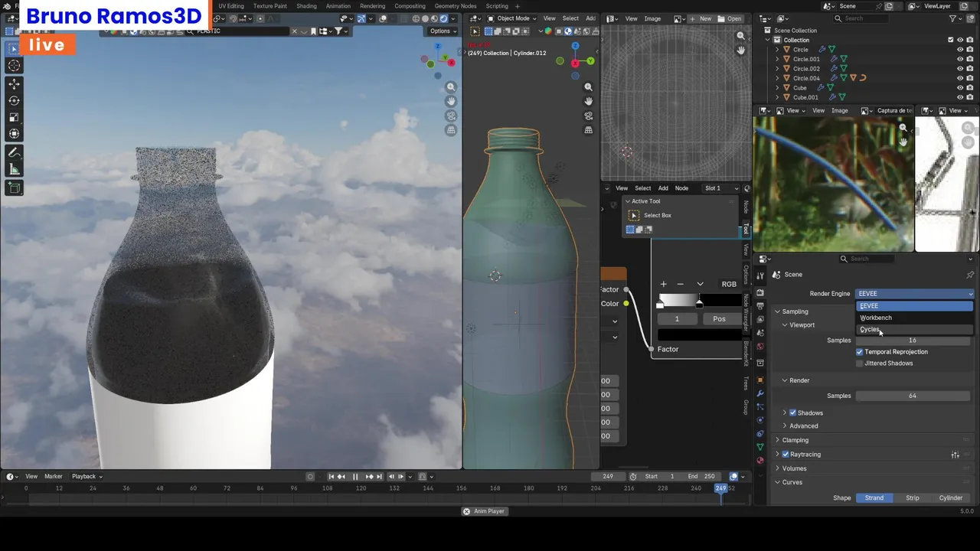Click zoom icon in middle bottle viewport
This screenshot has height=551, width=980.
[588, 87]
